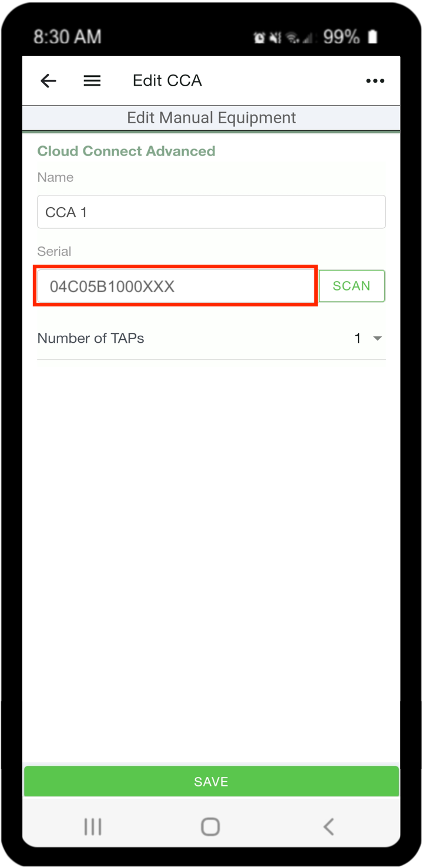Tap the Cloud Connect Advanced heading

(x=126, y=151)
